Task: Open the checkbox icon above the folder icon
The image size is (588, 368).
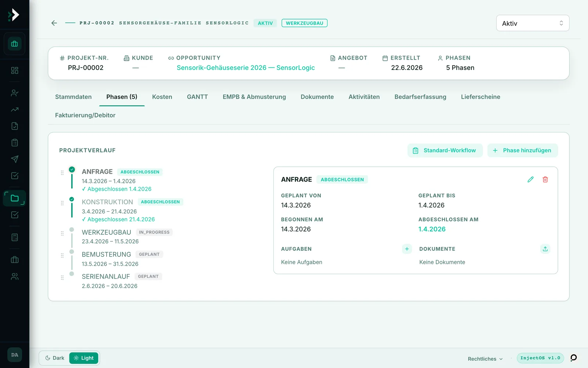Action: click(15, 176)
